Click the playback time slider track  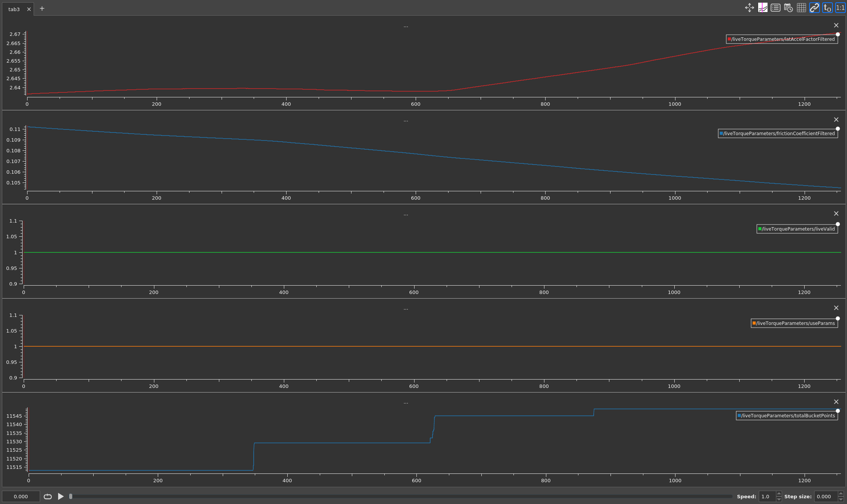click(401, 496)
